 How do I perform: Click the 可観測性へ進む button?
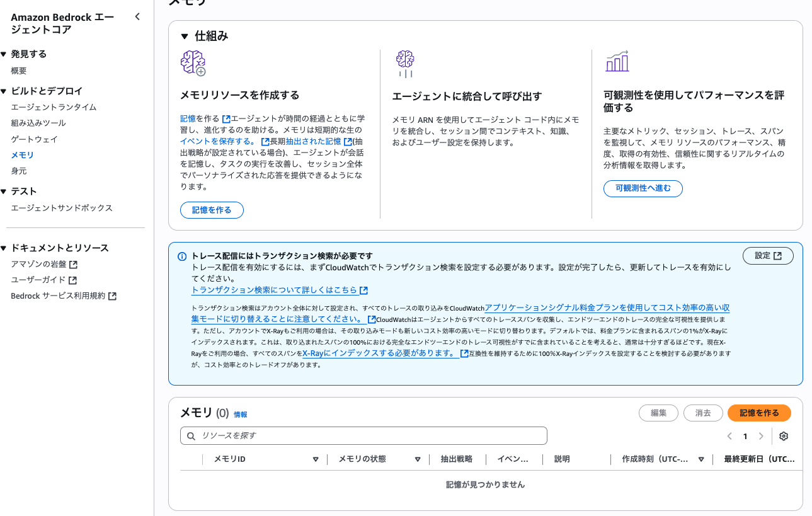pos(643,188)
